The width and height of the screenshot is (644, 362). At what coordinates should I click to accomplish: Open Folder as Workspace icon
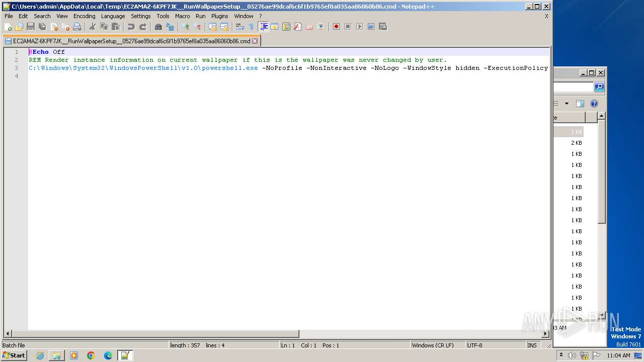point(309,27)
